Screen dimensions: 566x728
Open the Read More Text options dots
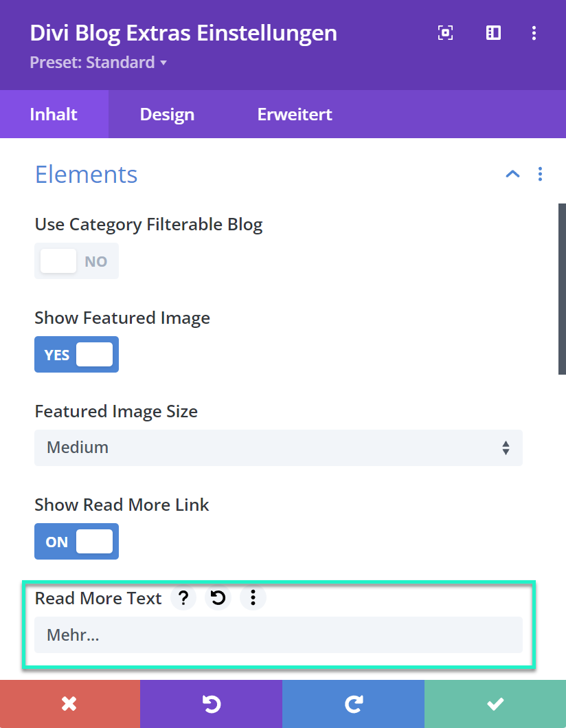coord(253,598)
